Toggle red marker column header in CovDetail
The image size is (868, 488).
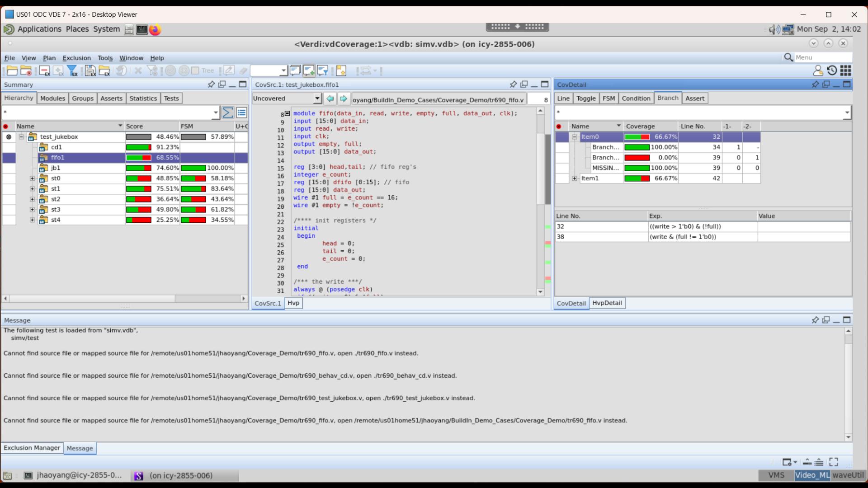click(559, 127)
